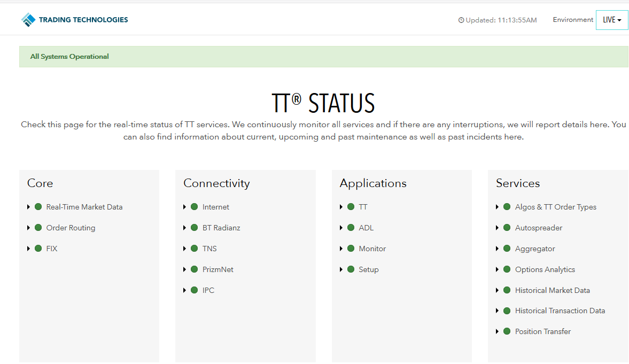The height and width of the screenshot is (364, 629).
Task: Click the All Systems Operational banner
Action: pyautogui.click(x=324, y=57)
